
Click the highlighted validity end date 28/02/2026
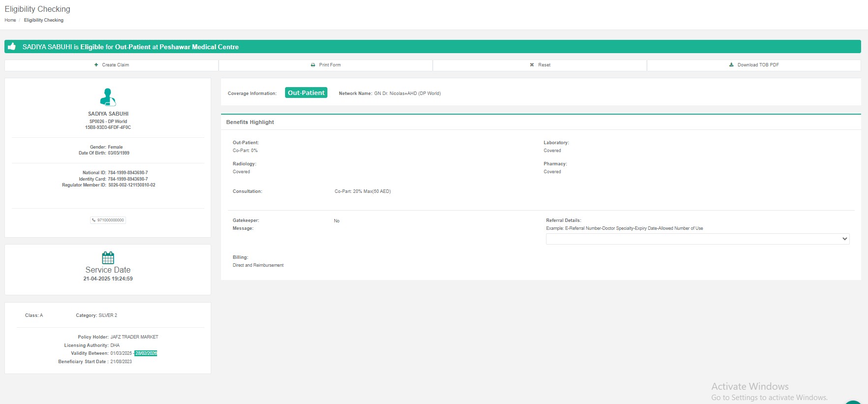click(146, 353)
